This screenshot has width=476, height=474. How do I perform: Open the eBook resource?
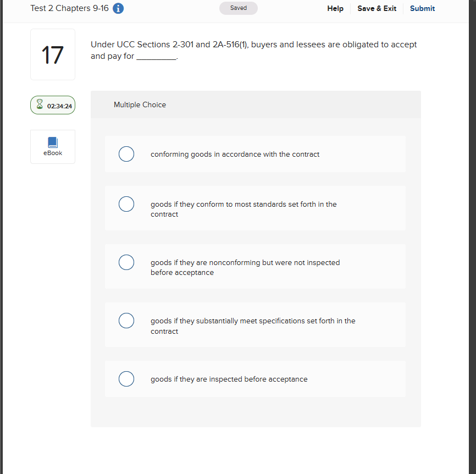(x=52, y=146)
